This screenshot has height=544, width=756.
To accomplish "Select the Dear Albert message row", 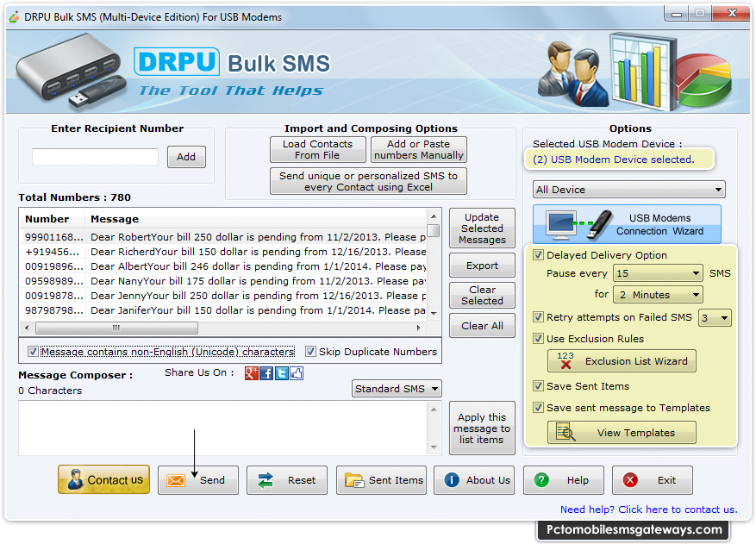I will click(224, 266).
